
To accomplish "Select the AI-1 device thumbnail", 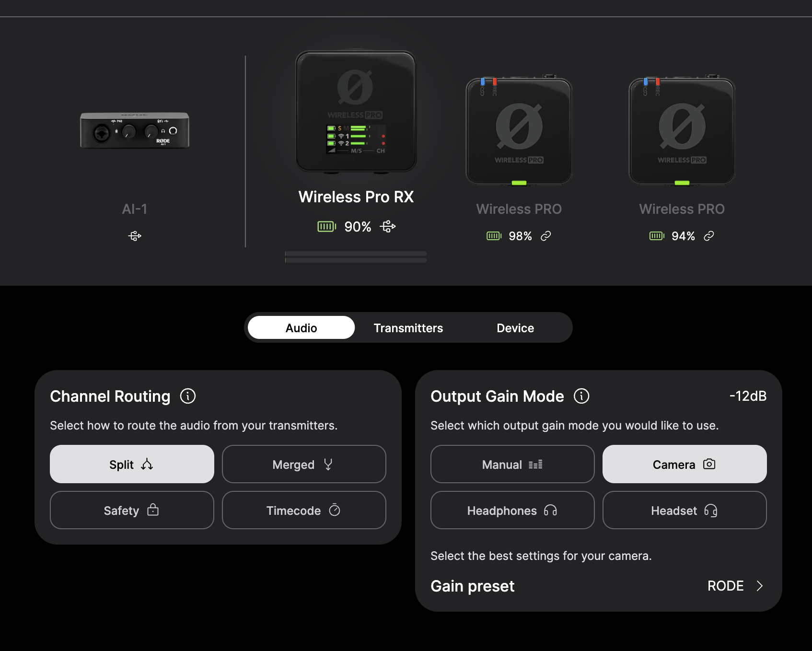I will [x=135, y=130].
